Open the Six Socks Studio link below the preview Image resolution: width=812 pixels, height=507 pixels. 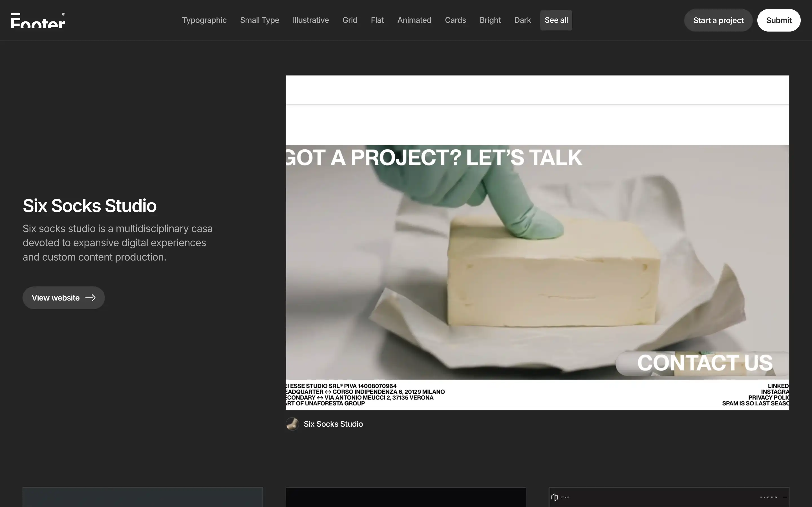333,424
